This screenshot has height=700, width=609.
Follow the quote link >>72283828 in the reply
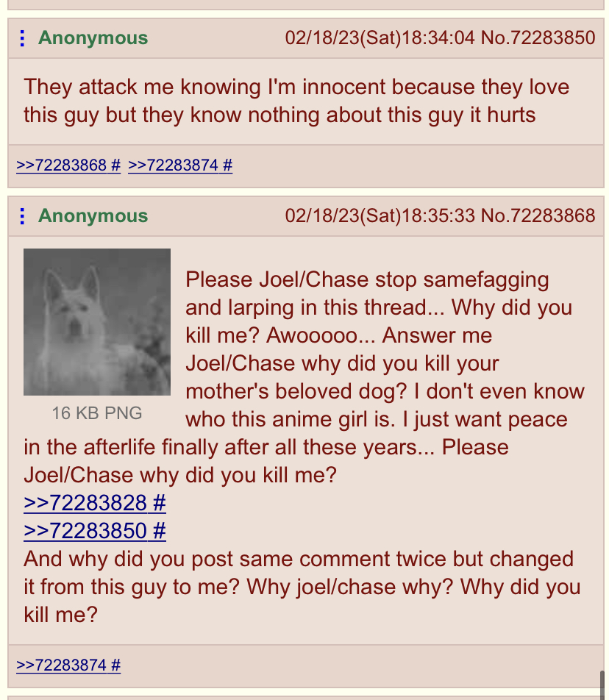click(x=85, y=503)
